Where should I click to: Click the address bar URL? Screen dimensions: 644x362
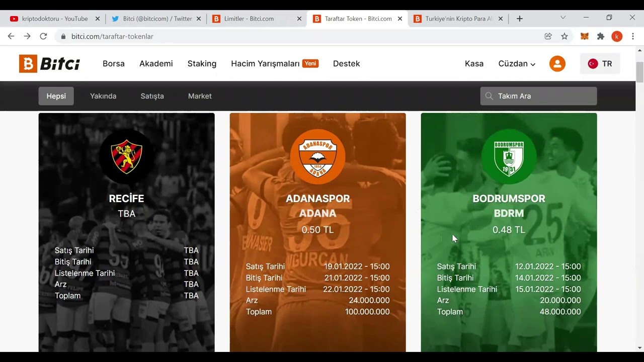112,36
